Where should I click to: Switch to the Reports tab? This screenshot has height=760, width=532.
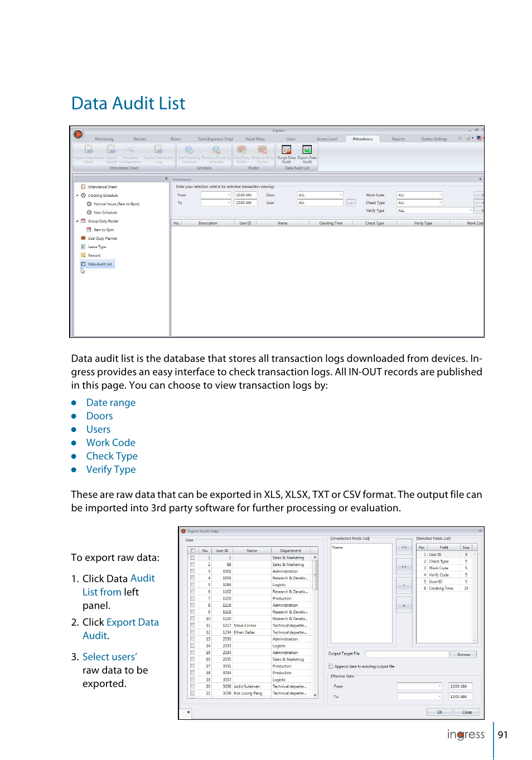(x=398, y=139)
